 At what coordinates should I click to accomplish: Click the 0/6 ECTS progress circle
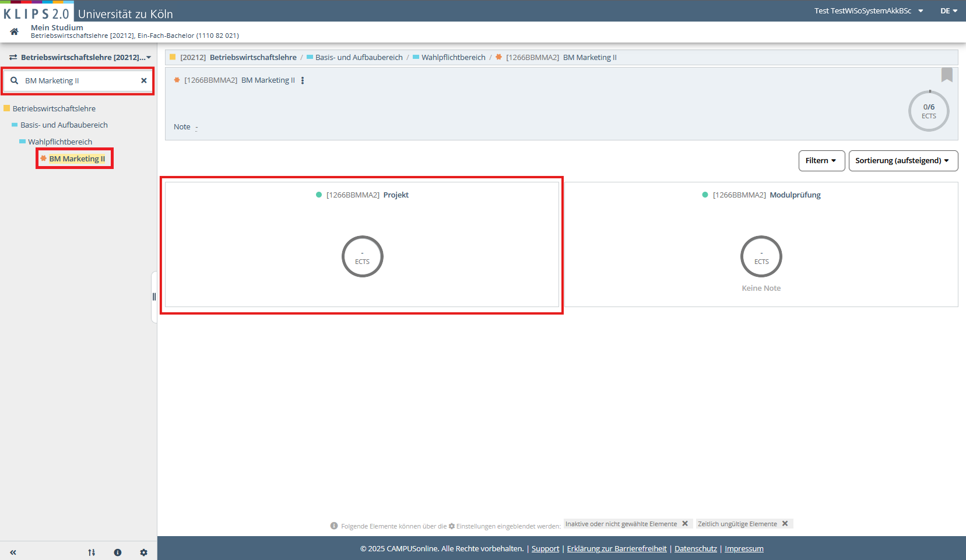(929, 111)
